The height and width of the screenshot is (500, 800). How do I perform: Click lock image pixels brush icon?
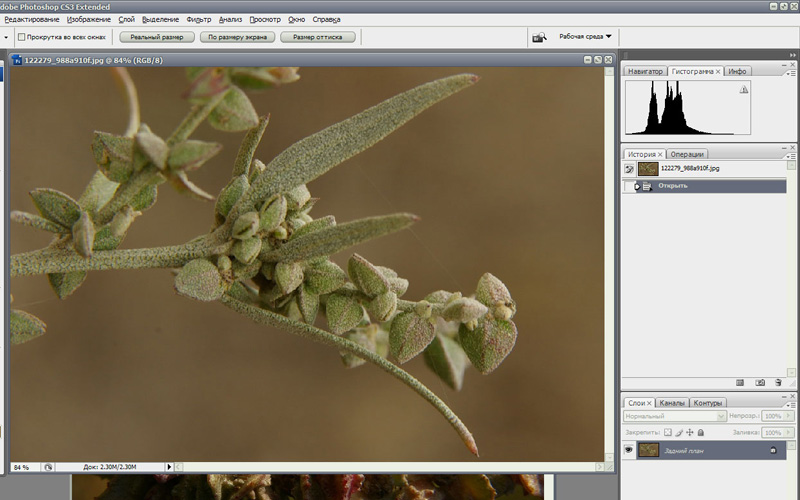679,432
